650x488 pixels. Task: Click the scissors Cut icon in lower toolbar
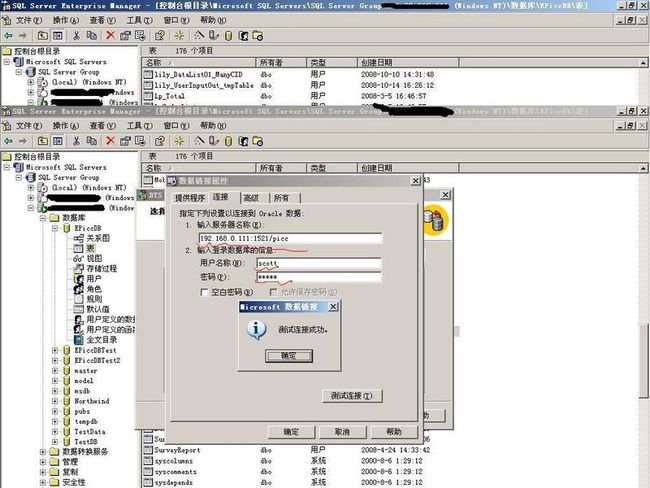click(x=76, y=141)
